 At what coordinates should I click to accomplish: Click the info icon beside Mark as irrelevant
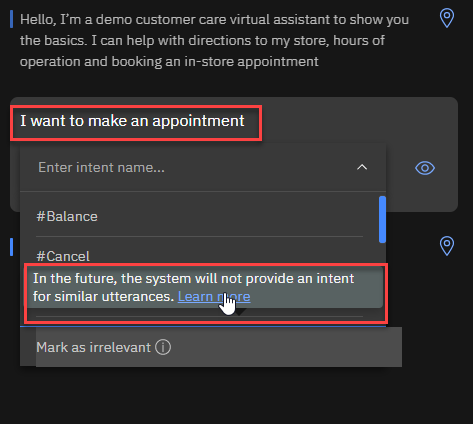click(x=163, y=347)
